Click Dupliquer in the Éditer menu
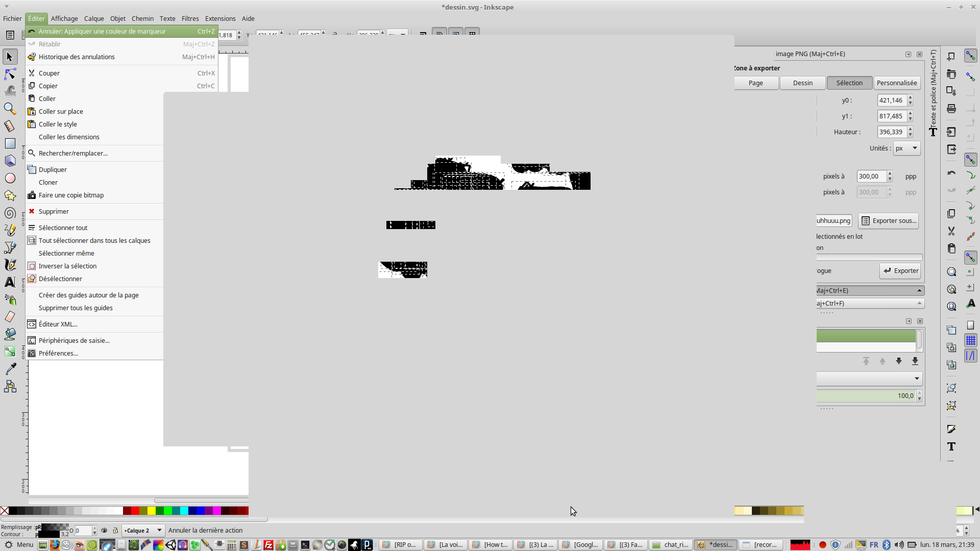The image size is (980, 551). [x=53, y=170]
